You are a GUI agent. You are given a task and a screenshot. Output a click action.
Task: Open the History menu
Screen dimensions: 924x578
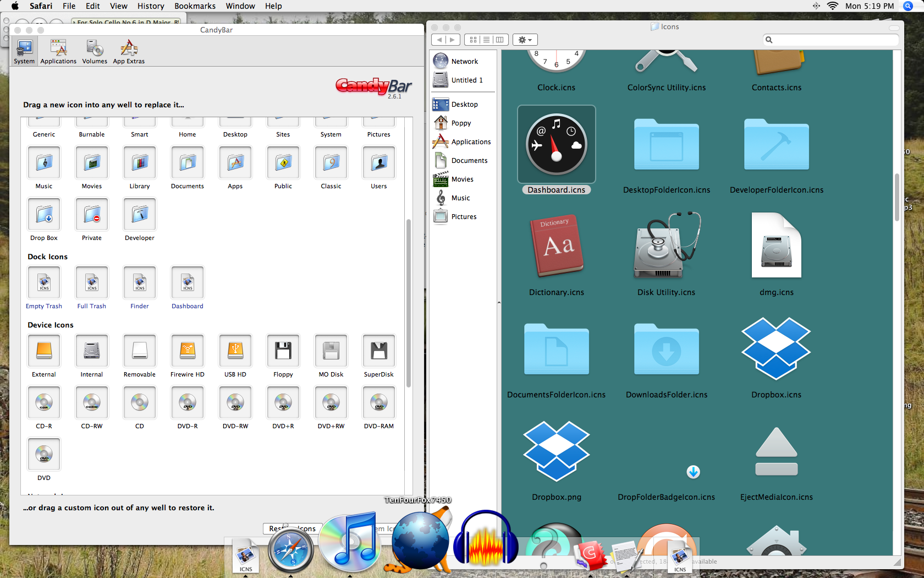click(x=151, y=6)
